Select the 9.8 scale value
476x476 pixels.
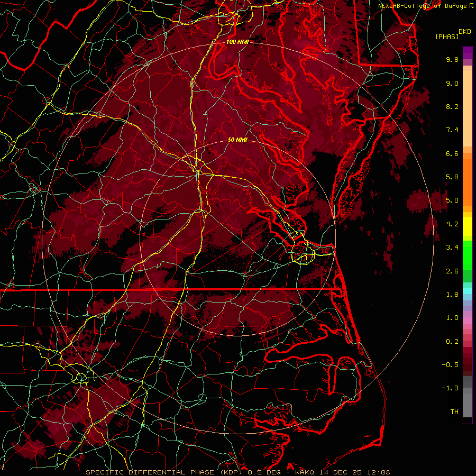point(452,59)
